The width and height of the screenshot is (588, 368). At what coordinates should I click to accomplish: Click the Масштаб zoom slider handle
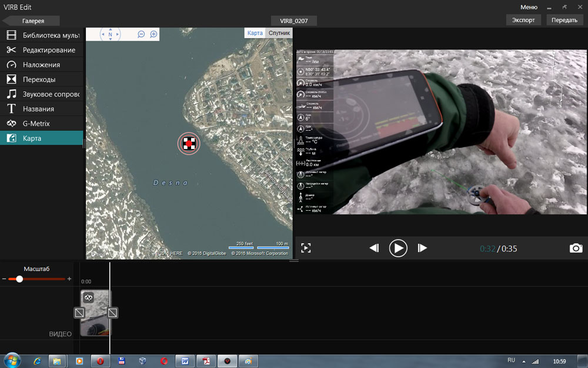coord(19,279)
